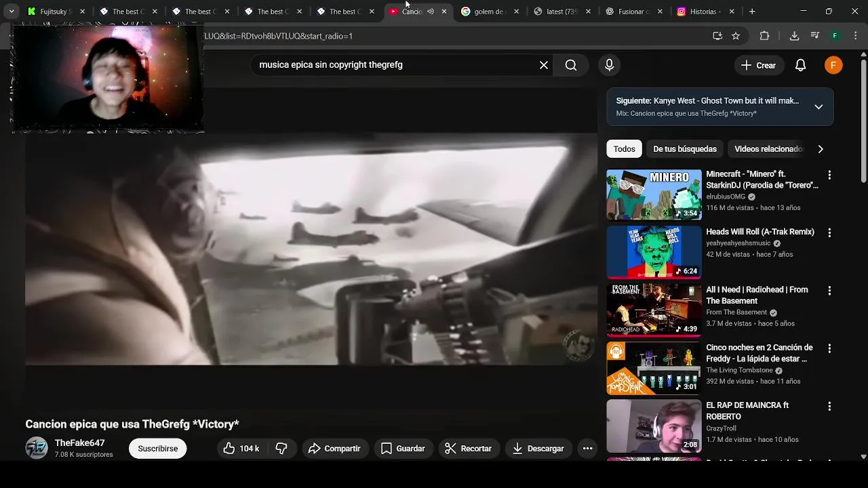Image resolution: width=868 pixels, height=488 pixels.
Task: Like the video with 104 k
Action: pyautogui.click(x=242, y=449)
